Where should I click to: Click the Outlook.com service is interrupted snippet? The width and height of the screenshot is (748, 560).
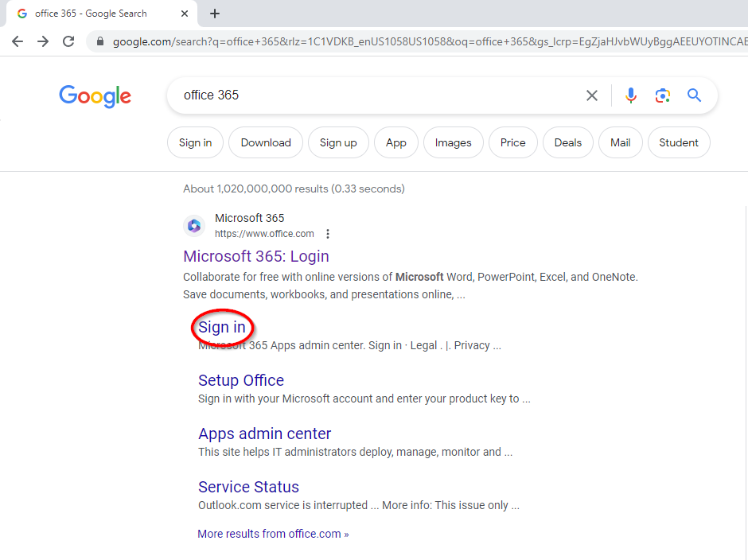point(359,505)
